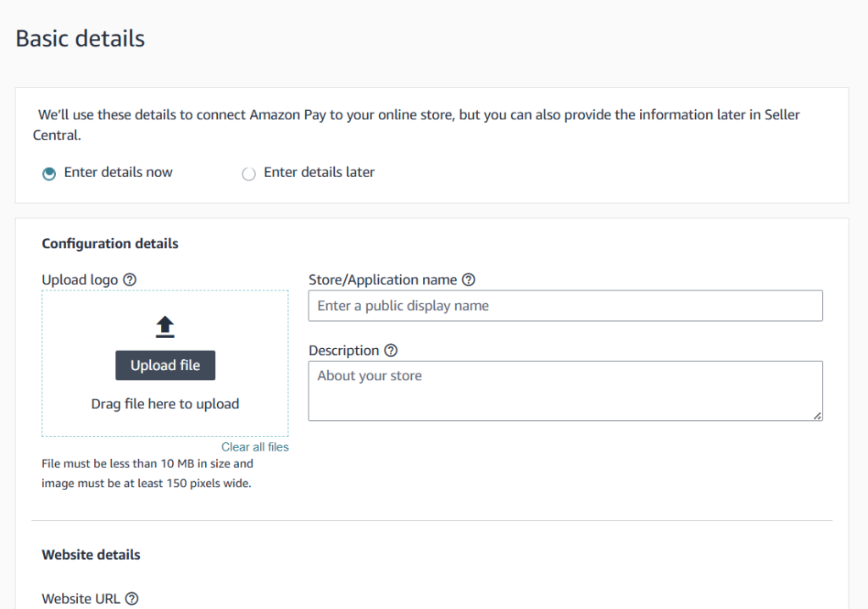Select the 'Enter details now' radio button
This screenshot has width=868, height=609.
(x=49, y=173)
